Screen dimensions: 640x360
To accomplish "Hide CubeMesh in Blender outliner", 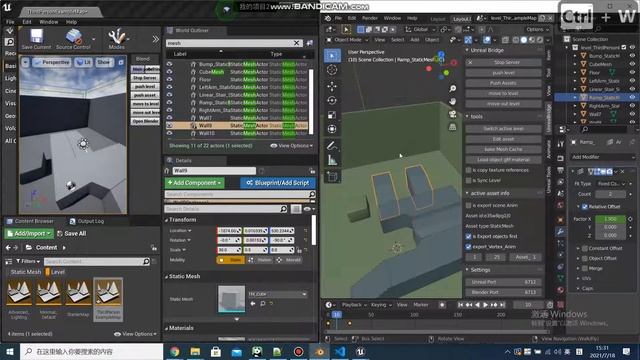I will (632, 64).
